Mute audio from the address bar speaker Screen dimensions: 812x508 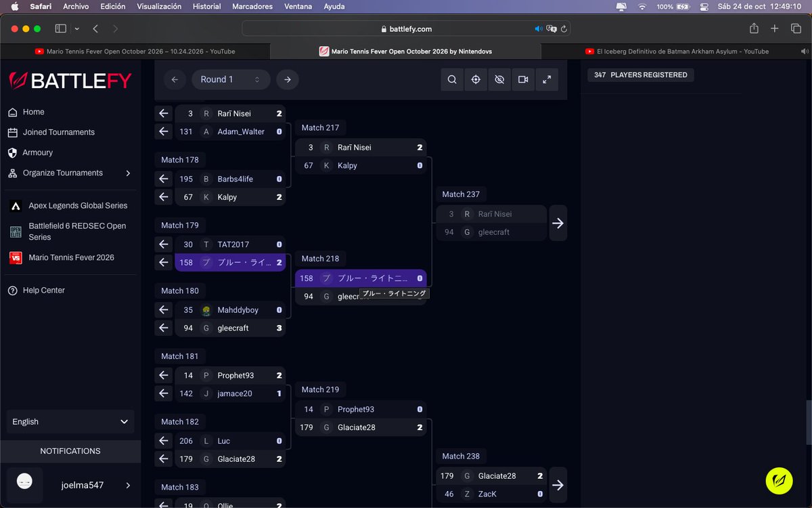(x=539, y=29)
